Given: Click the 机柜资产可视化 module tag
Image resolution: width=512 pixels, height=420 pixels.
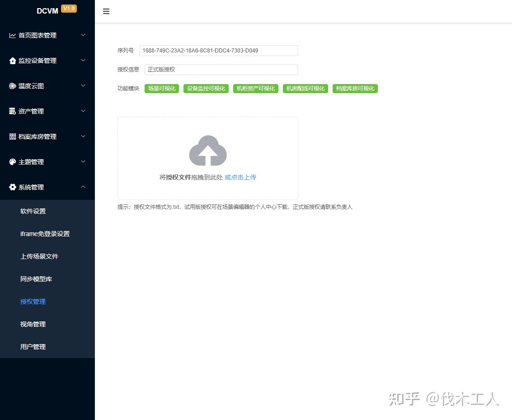Looking at the screenshot, I should tap(256, 89).
